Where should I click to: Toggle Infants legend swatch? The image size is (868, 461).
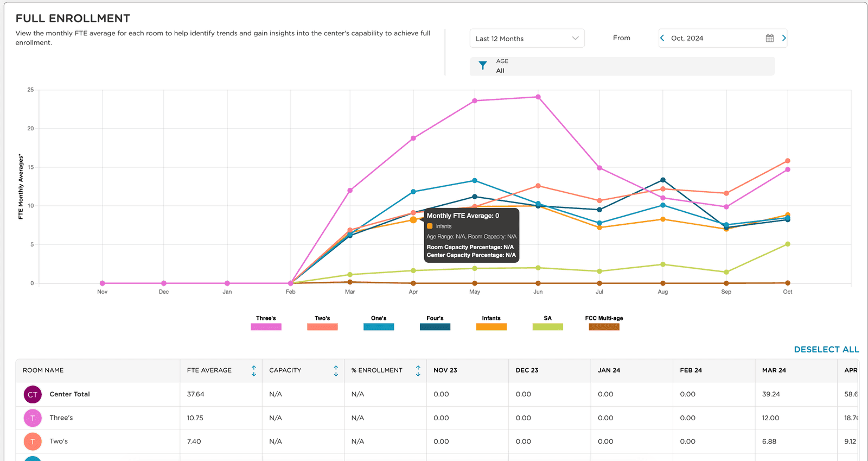pos(492,327)
